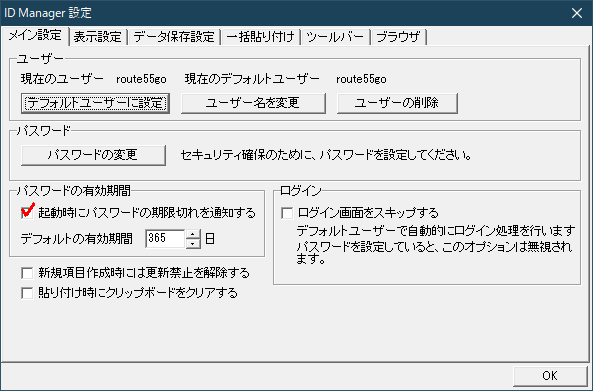This screenshot has height=391, width=593.
Task: Click the セキュリティ確保のために password notice text
Action: click(x=326, y=155)
